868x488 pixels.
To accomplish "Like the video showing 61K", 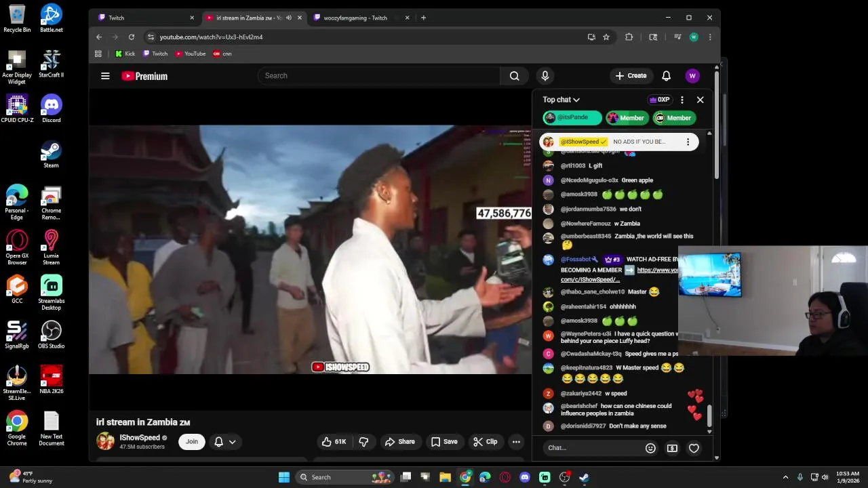I will coord(334,442).
